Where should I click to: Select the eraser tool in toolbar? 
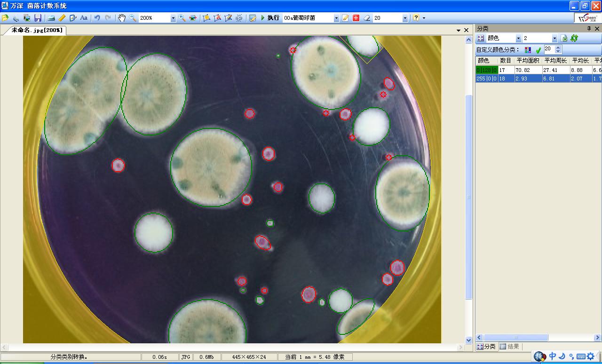[367, 18]
